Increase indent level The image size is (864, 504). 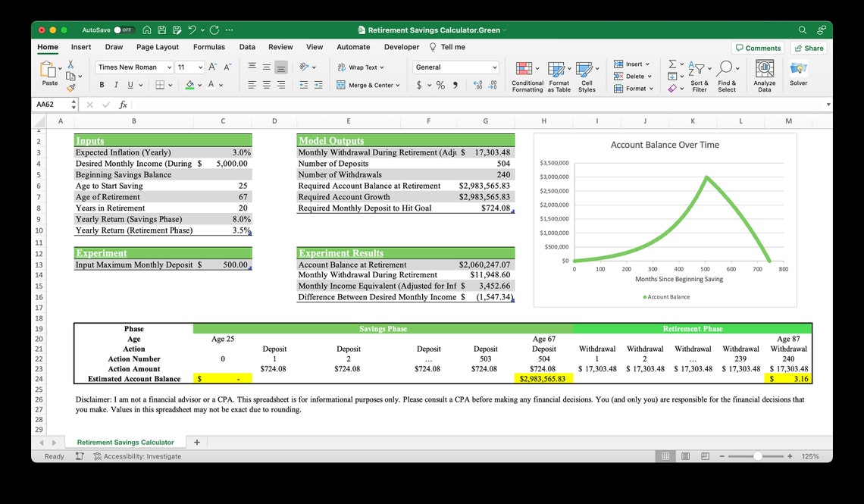pyautogui.click(x=318, y=85)
